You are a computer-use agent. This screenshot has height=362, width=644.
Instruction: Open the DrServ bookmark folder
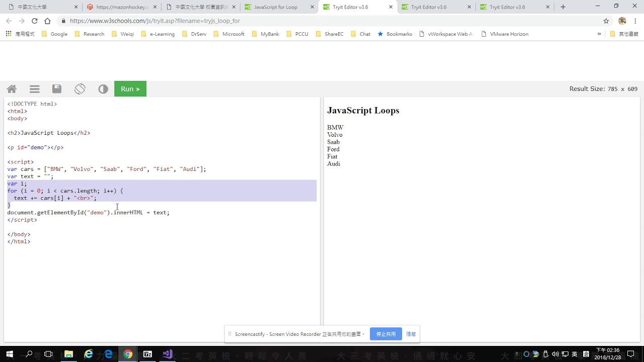pyautogui.click(x=194, y=34)
